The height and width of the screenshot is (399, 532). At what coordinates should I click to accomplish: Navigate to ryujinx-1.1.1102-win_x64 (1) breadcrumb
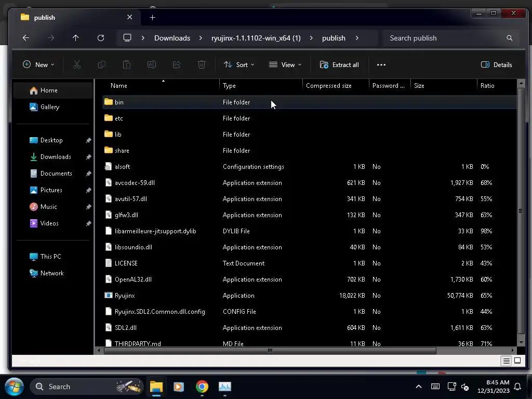(x=256, y=38)
